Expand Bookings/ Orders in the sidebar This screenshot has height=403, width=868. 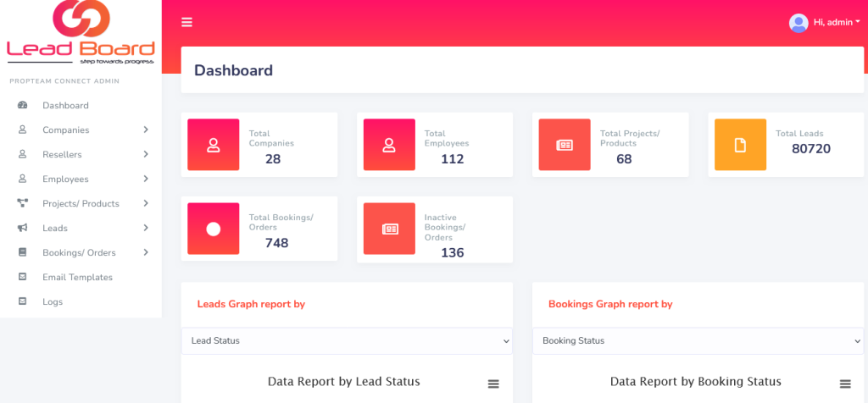(x=81, y=253)
